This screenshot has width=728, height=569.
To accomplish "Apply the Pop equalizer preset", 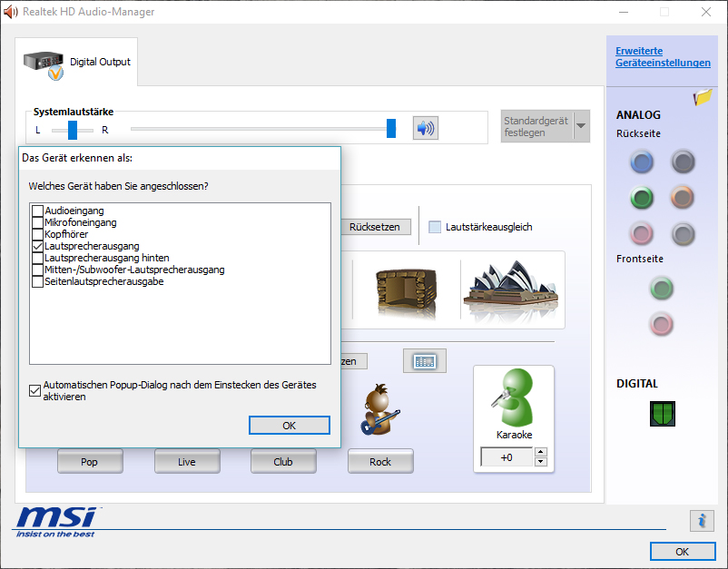I will pyautogui.click(x=90, y=461).
